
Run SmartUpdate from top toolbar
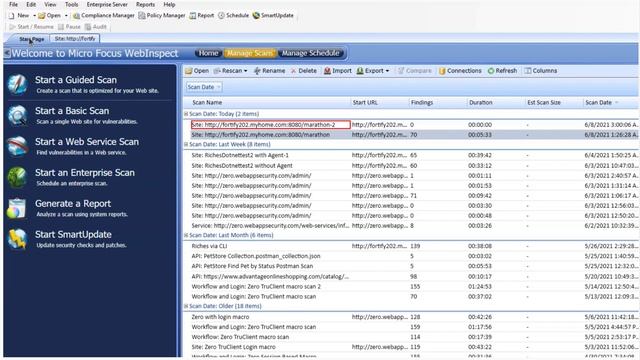coord(273,16)
